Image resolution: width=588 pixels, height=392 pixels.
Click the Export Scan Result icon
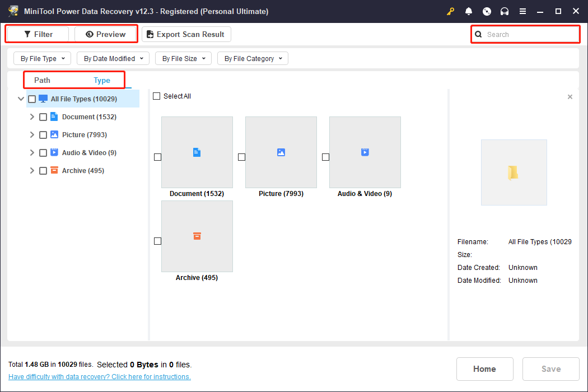[150, 34]
